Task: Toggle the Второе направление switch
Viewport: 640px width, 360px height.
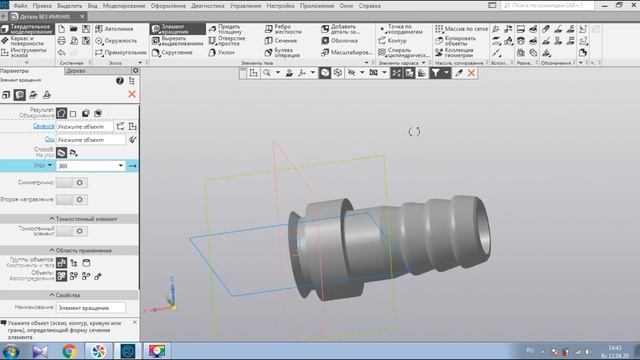Action: [71, 200]
